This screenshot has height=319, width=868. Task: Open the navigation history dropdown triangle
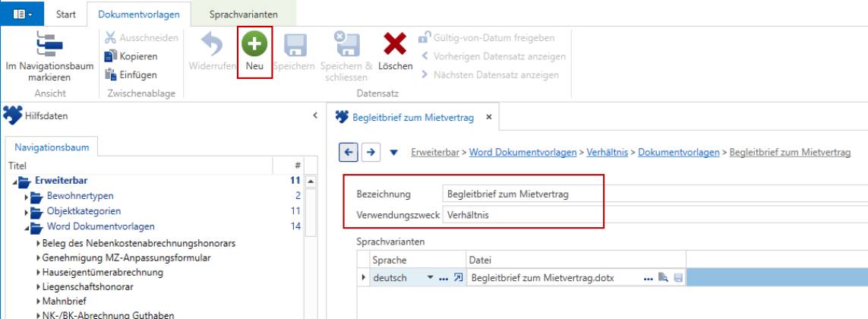point(393,153)
